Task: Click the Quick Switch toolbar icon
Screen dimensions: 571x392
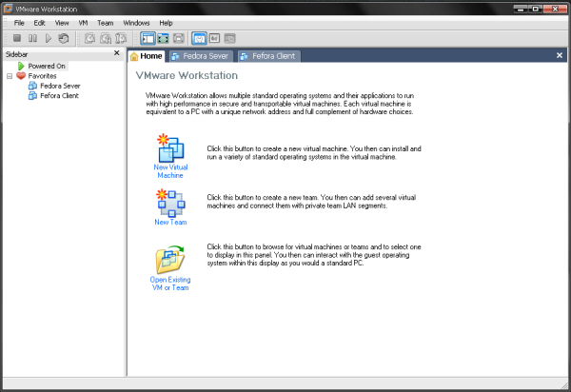Action: click(179, 38)
